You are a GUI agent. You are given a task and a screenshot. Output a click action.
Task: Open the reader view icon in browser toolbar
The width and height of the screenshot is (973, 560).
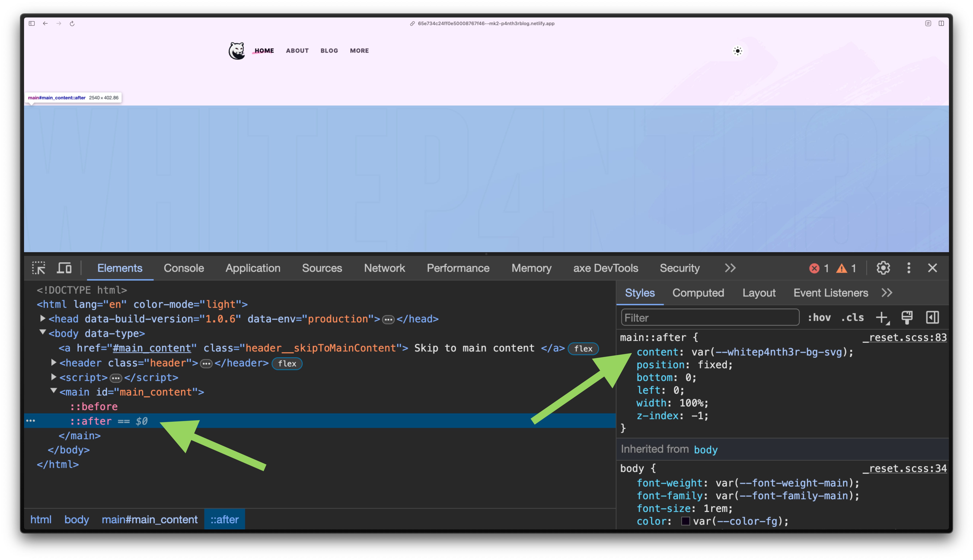pyautogui.click(x=928, y=23)
